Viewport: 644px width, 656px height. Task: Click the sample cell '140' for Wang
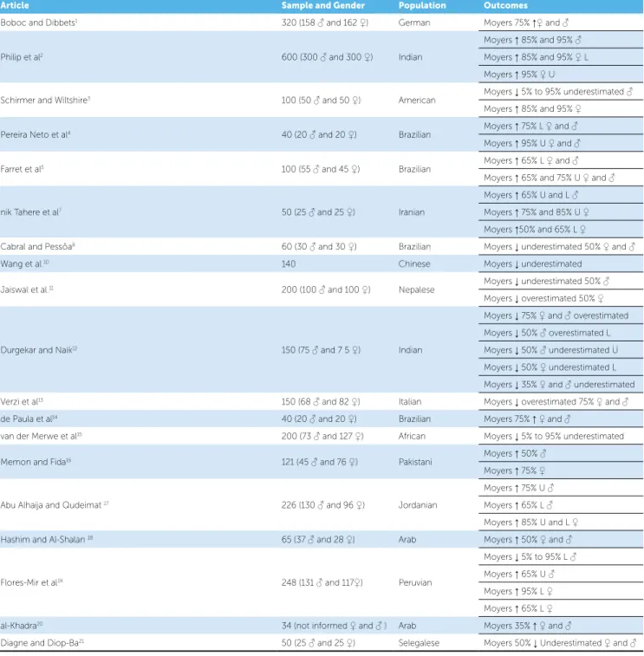pos(289,263)
